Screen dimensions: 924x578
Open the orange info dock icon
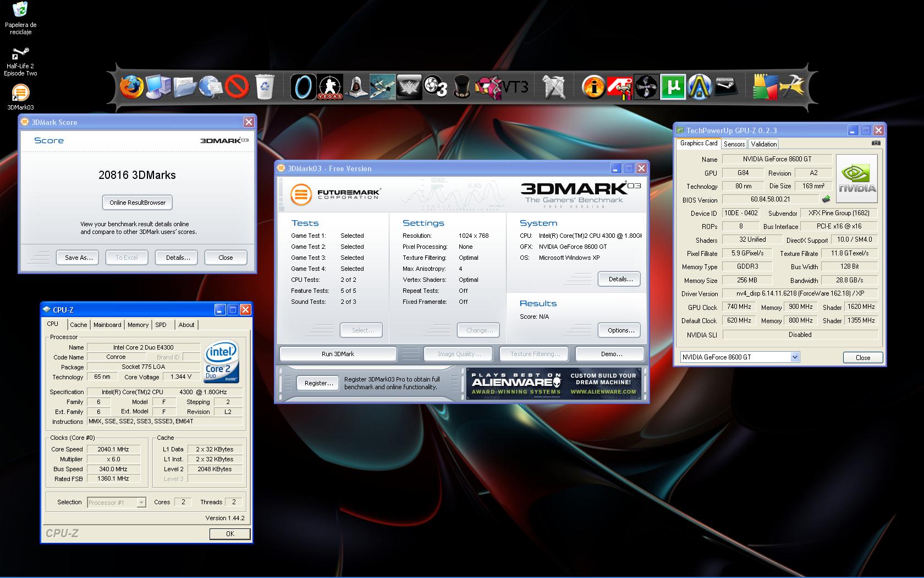pos(593,87)
